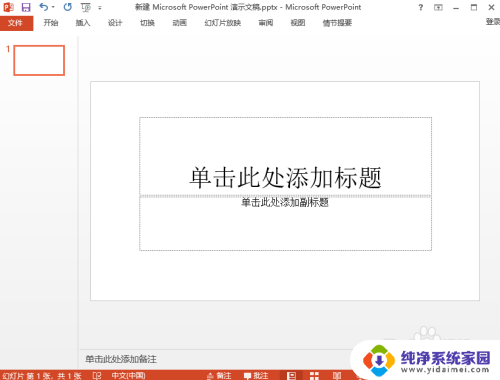Switch to the 情节提要 (Storyboarding) tab

(337, 23)
